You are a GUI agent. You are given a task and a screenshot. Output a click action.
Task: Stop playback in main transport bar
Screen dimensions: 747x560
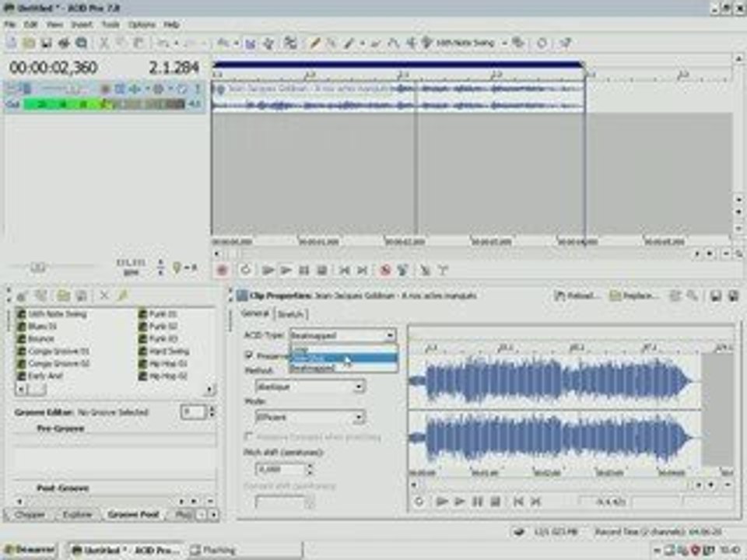coord(322,271)
